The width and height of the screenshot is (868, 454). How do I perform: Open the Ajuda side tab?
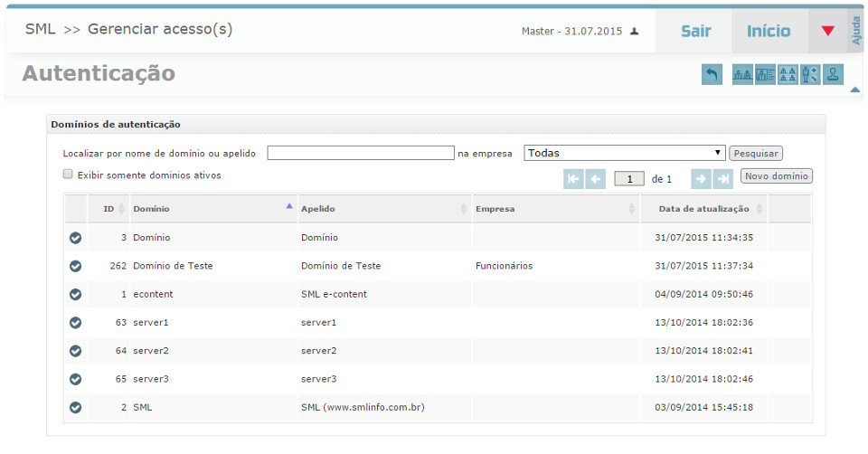pos(856,31)
